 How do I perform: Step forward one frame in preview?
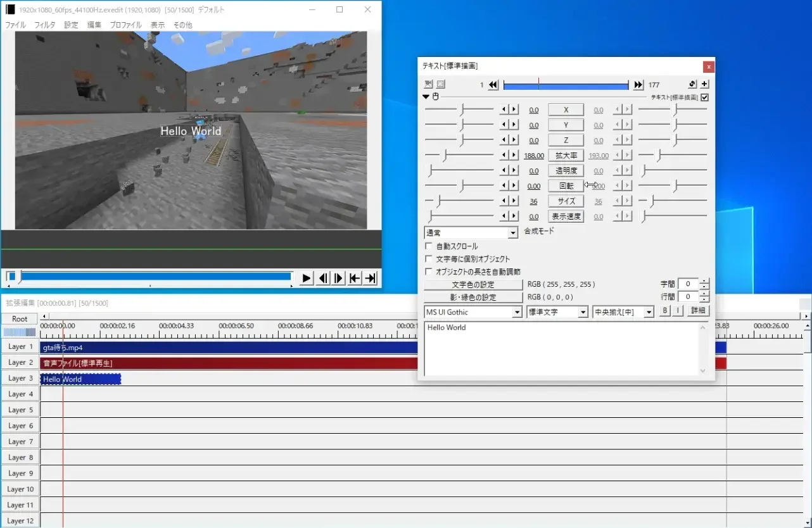[339, 278]
